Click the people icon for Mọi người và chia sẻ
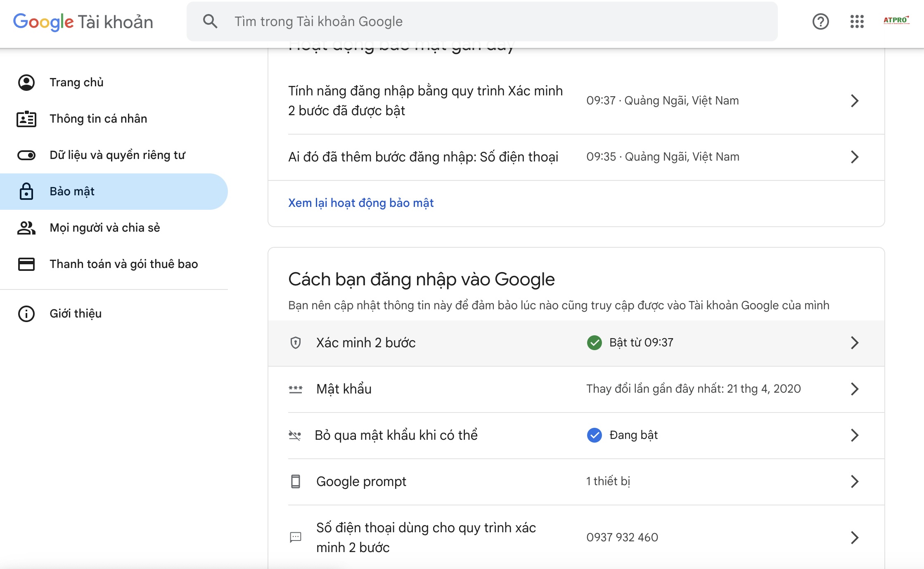The width and height of the screenshot is (924, 569). click(x=26, y=228)
